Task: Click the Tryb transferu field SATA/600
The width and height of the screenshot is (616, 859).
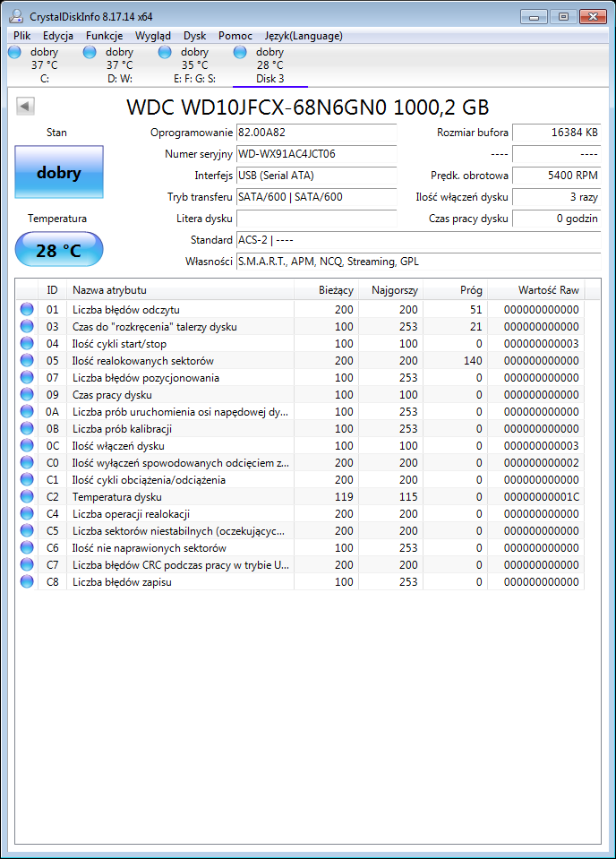Action: 316,197
